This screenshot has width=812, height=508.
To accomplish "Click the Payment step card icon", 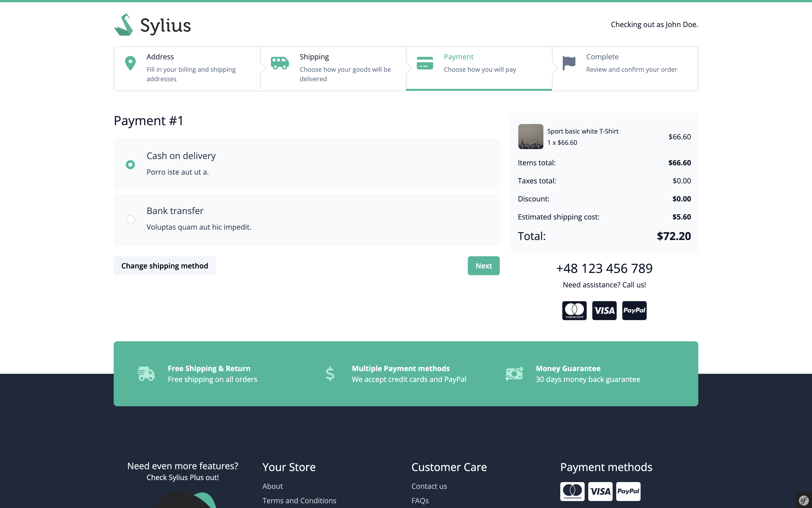I will tap(425, 63).
